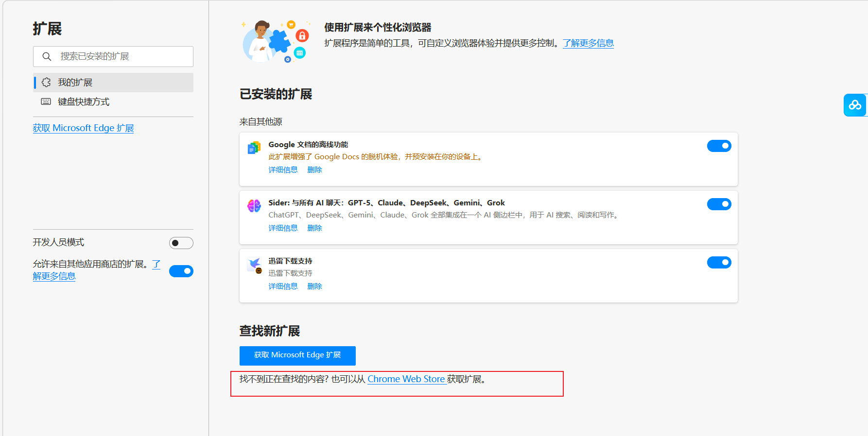The width and height of the screenshot is (868, 436).
Task: Click the 开发人员模式 label
Action: [x=58, y=242]
